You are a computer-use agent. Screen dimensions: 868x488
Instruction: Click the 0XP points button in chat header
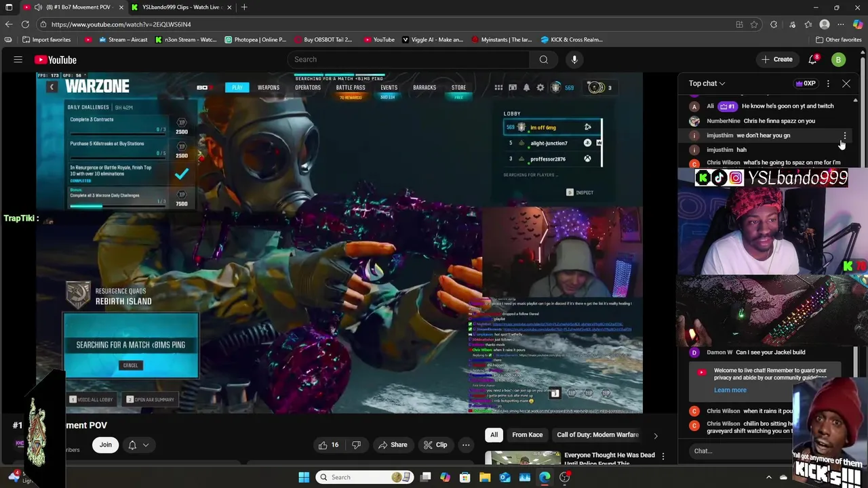click(805, 83)
